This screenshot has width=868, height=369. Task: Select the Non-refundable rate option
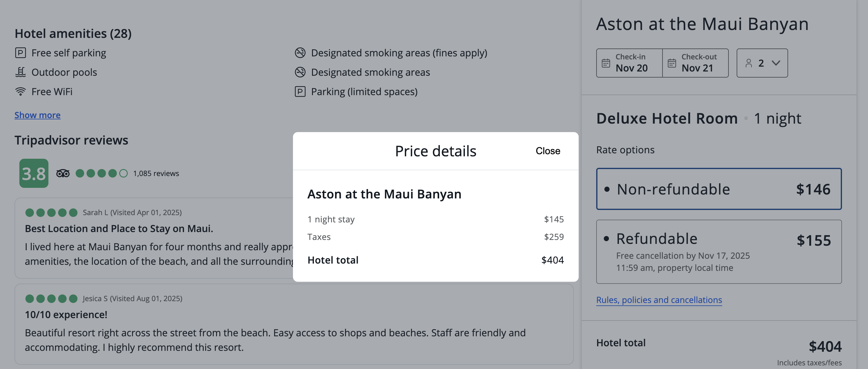pyautogui.click(x=718, y=189)
